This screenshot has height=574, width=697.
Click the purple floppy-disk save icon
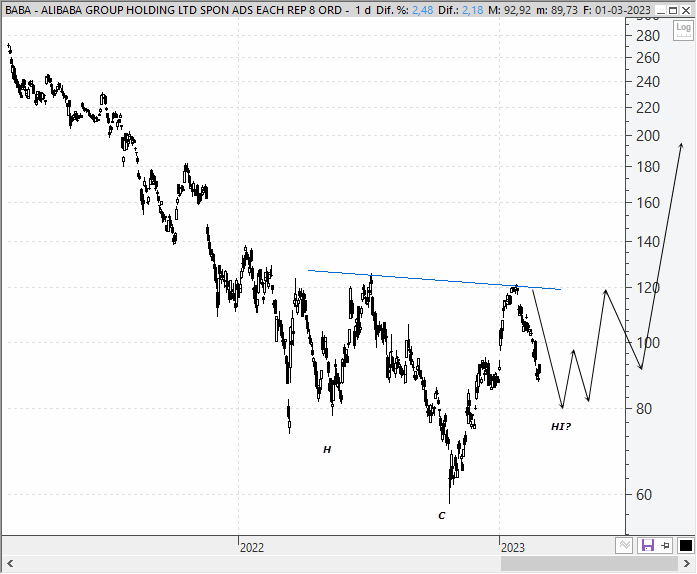(x=648, y=545)
